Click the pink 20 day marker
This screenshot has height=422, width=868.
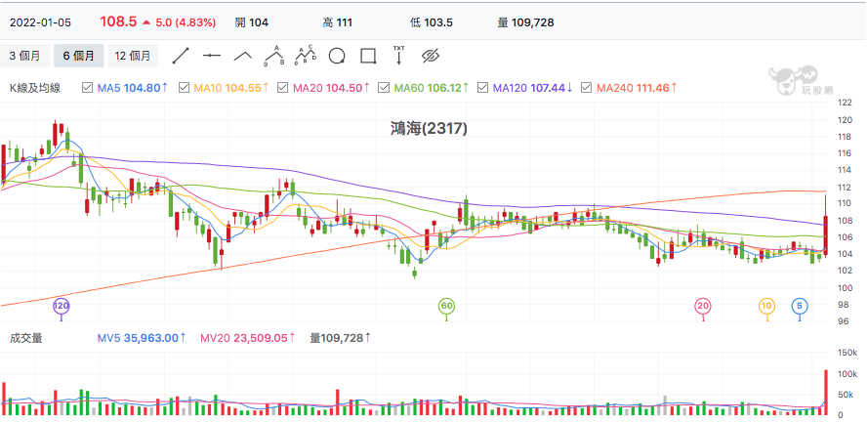[703, 306]
